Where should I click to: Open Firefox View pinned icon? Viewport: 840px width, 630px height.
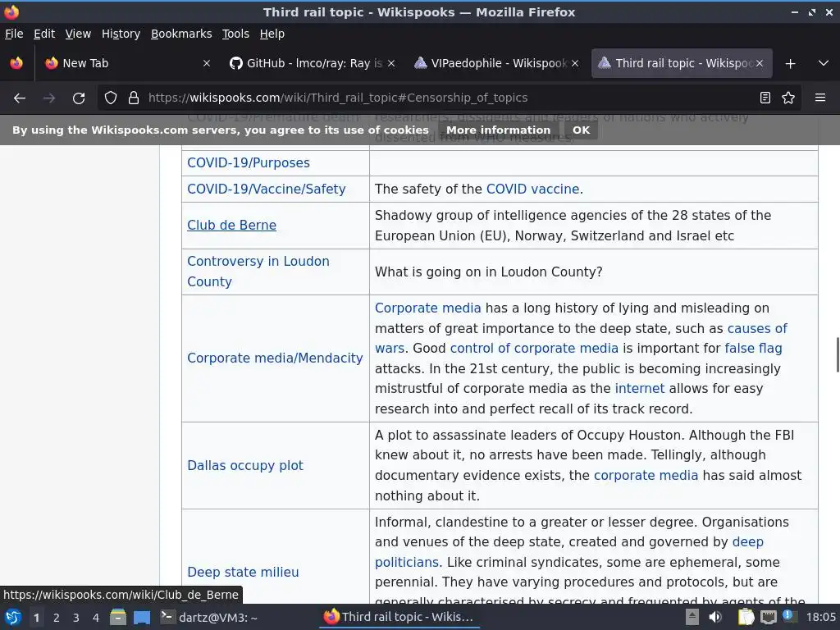coord(16,63)
